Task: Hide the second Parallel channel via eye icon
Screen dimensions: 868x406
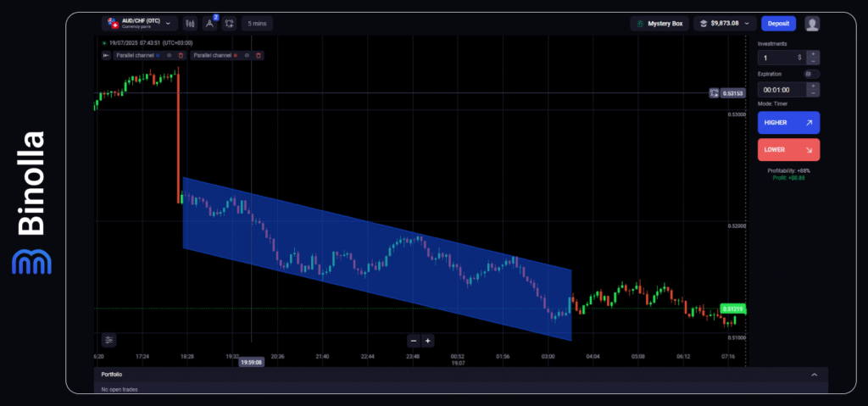Action: point(248,55)
